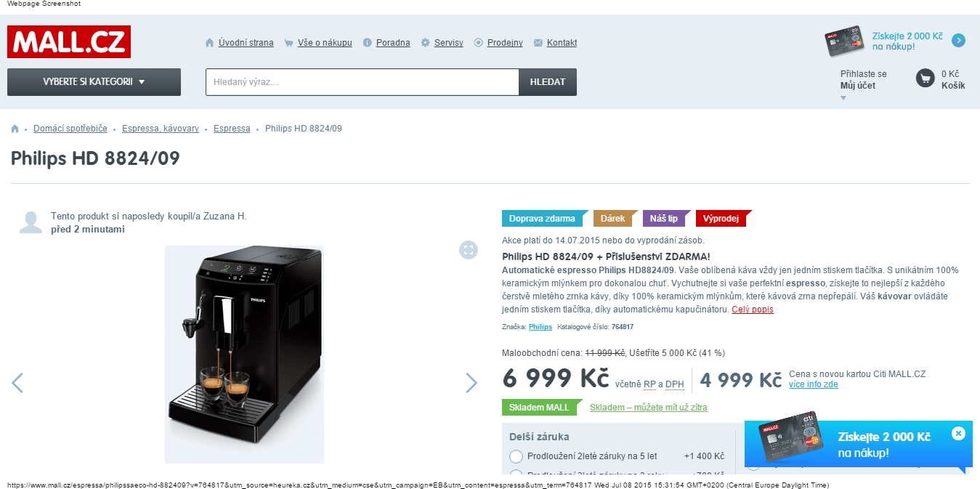Go to Espressa, kávovary breadcrumb

[161, 129]
